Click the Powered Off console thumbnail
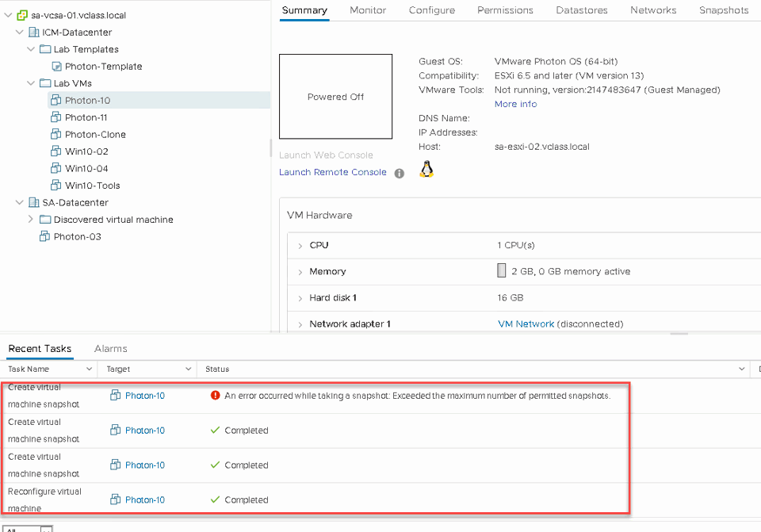The width and height of the screenshot is (761, 532). click(335, 97)
